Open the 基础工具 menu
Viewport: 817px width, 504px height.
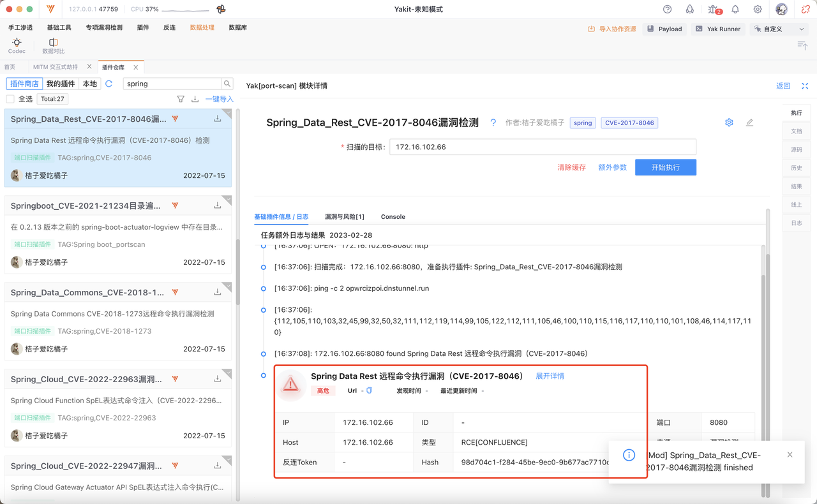(59, 27)
